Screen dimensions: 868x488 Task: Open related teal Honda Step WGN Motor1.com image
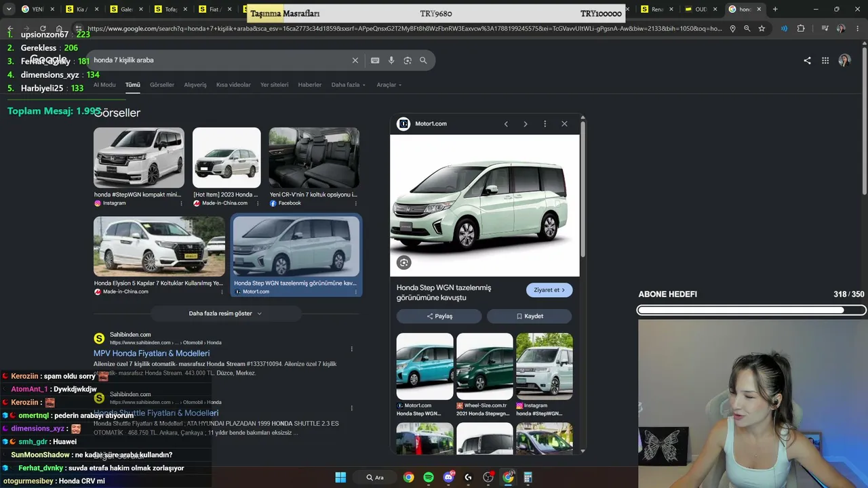point(425,366)
